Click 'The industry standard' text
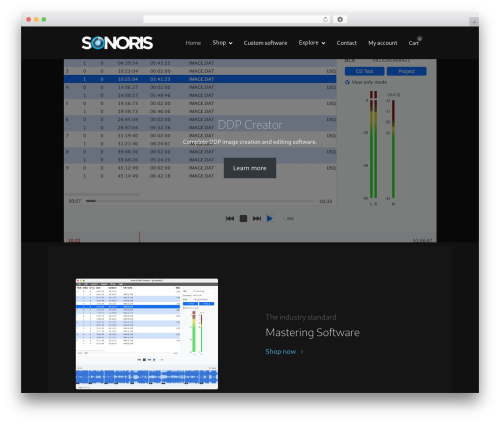Image resolution: width=500 pixels, height=423 pixels. [x=301, y=317]
